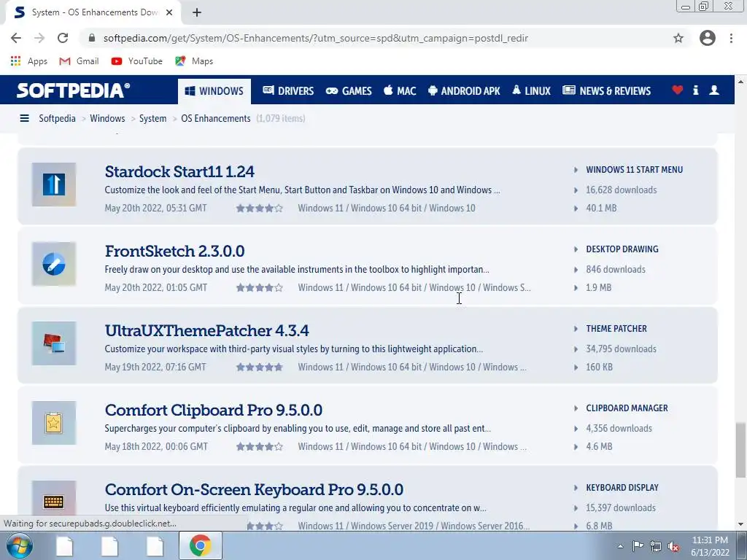This screenshot has width=747, height=560.
Task: Click the user account icon in Softpedia header
Action: pos(714,90)
